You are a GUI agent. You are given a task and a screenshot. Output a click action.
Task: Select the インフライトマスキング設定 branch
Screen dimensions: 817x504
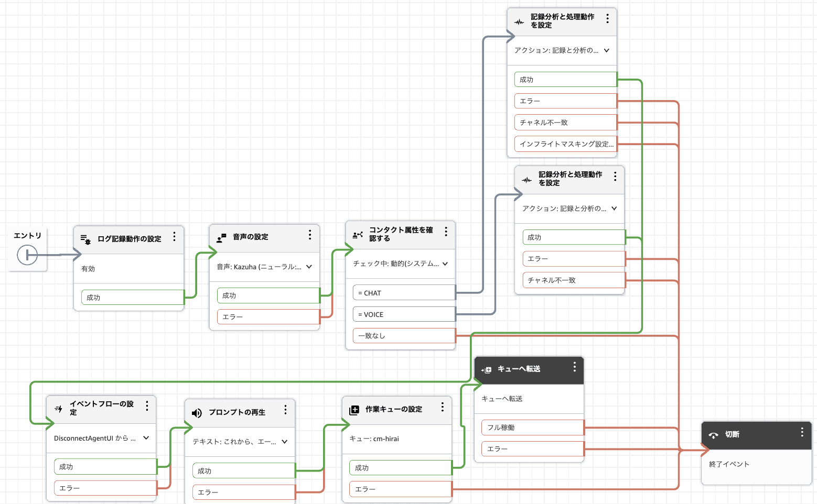(566, 144)
